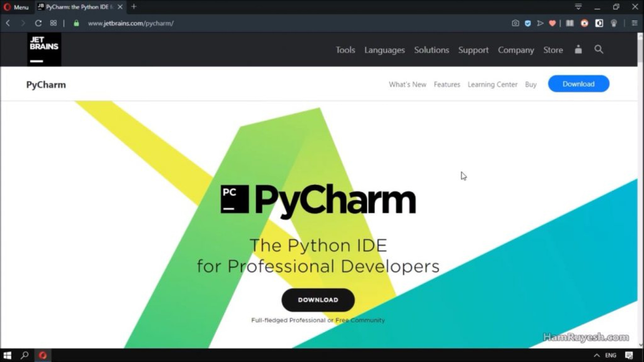
Task: Open the Easy Setup menu icon
Action: [635, 23]
